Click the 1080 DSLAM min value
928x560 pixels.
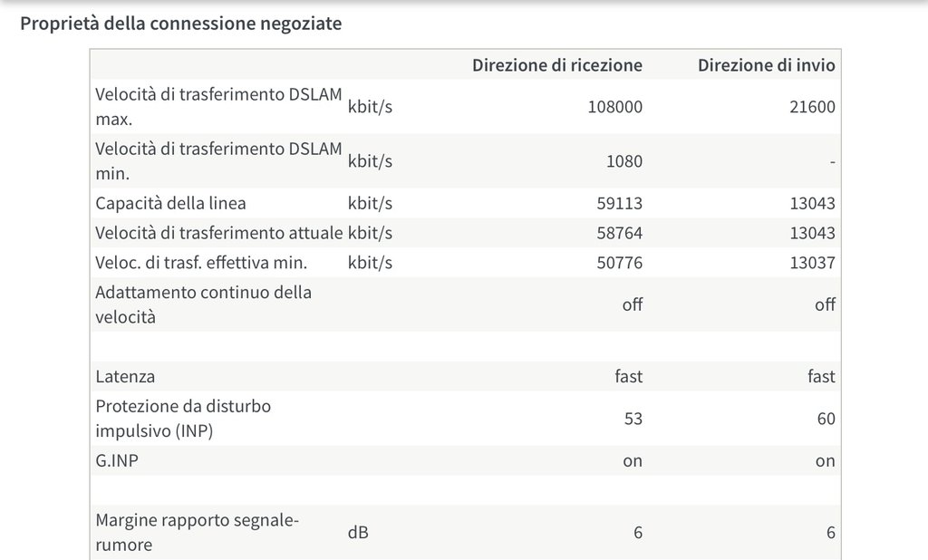tap(623, 161)
